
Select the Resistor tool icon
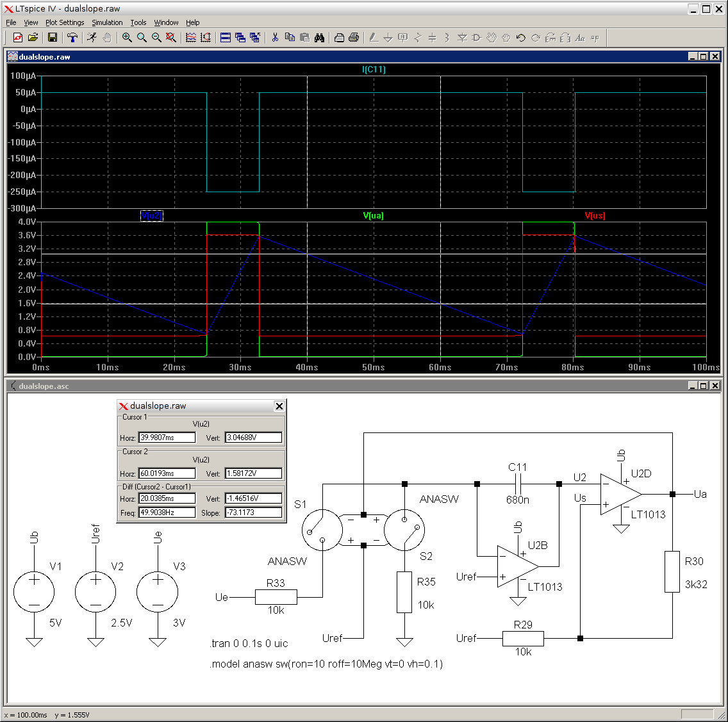(418, 38)
